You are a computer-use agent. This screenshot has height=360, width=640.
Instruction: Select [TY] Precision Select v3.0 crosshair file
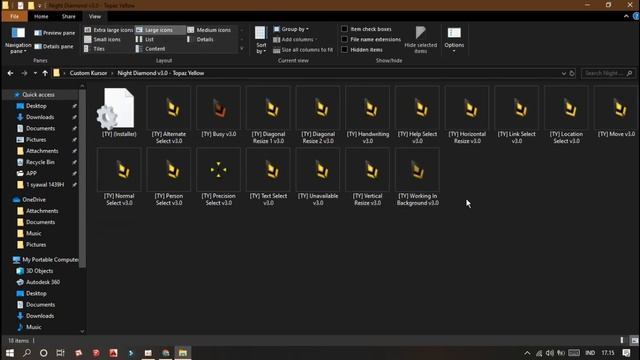pyautogui.click(x=218, y=177)
